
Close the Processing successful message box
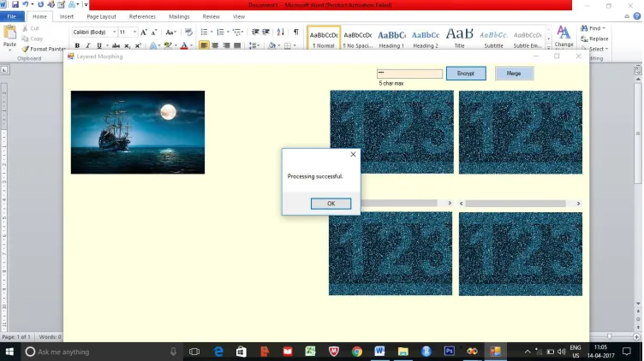(x=353, y=154)
